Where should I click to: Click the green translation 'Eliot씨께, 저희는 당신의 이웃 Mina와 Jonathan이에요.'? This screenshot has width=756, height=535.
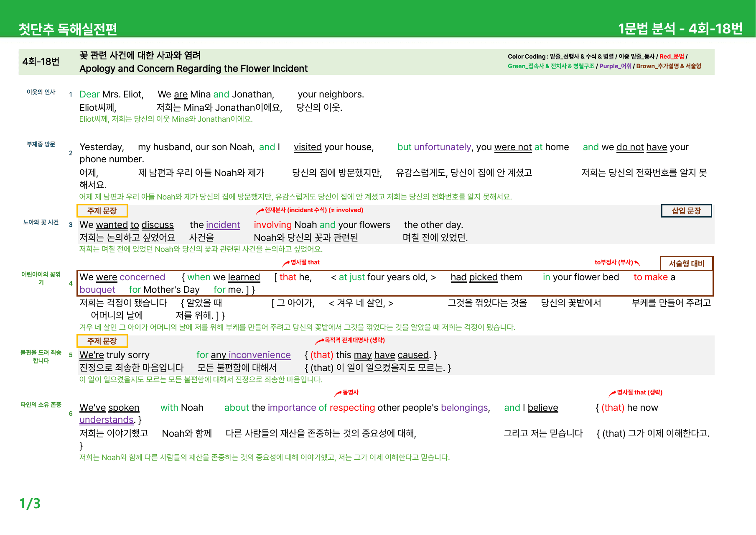(166, 119)
